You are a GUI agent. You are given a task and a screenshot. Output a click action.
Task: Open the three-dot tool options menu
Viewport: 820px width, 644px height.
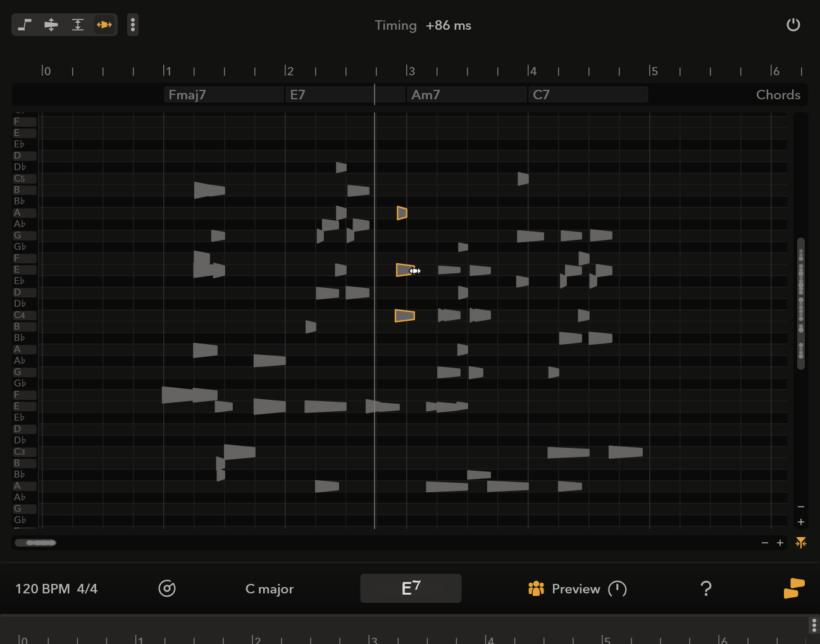133,25
